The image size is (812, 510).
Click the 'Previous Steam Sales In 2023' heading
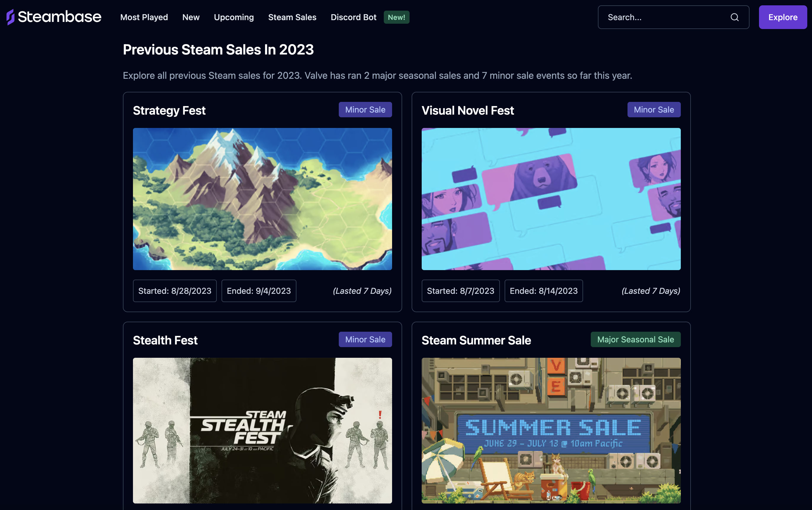[x=218, y=49]
